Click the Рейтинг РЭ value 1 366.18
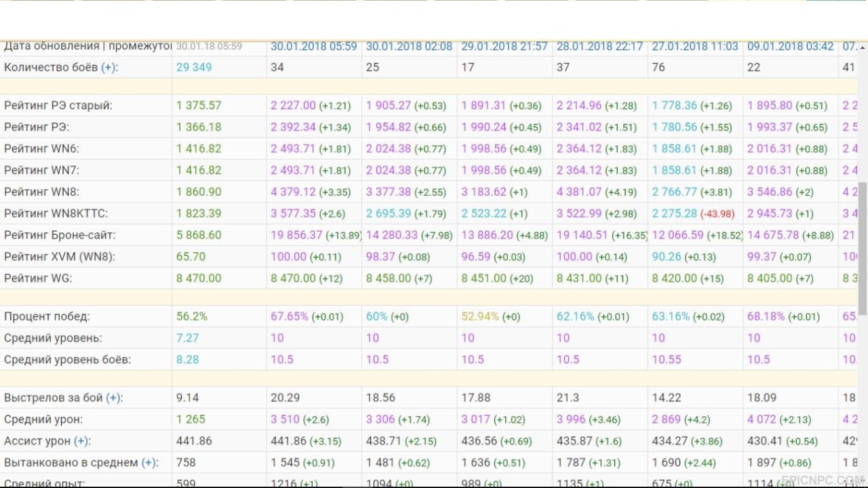Image resolution: width=868 pixels, height=488 pixels. point(199,127)
